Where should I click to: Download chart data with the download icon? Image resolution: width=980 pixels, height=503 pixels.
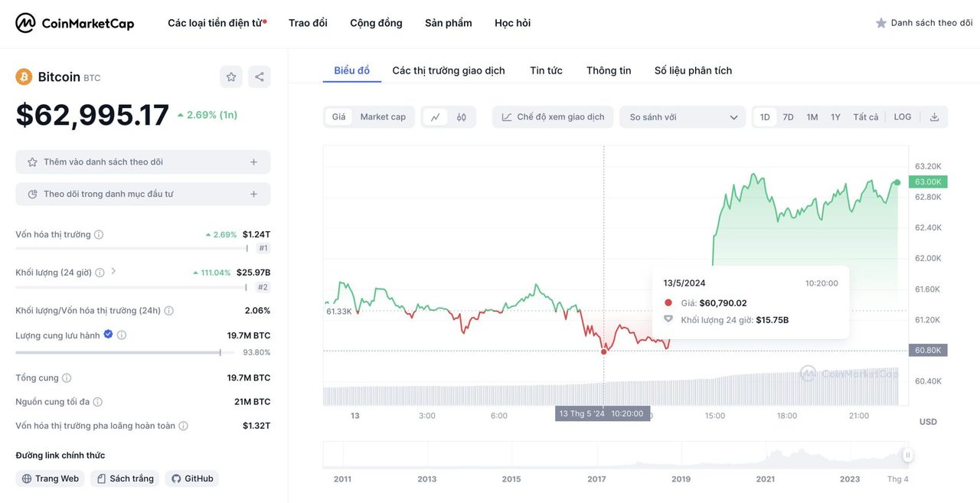(934, 117)
